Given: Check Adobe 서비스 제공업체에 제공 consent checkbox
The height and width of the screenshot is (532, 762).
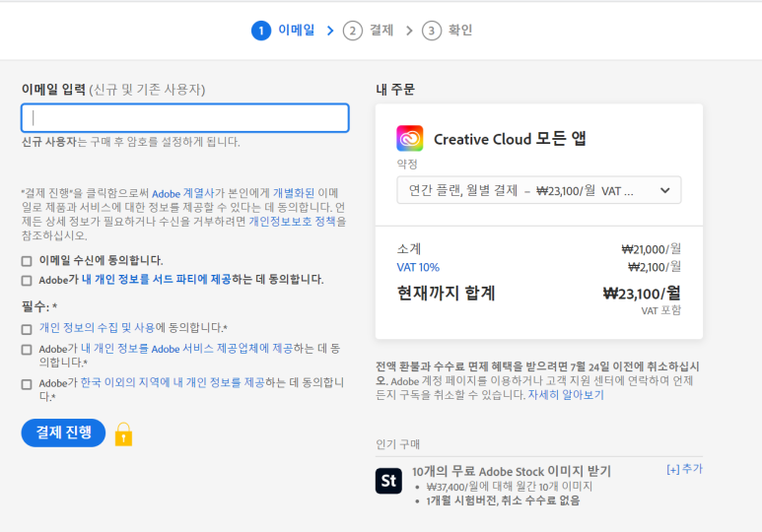Looking at the screenshot, I should pos(27,350).
